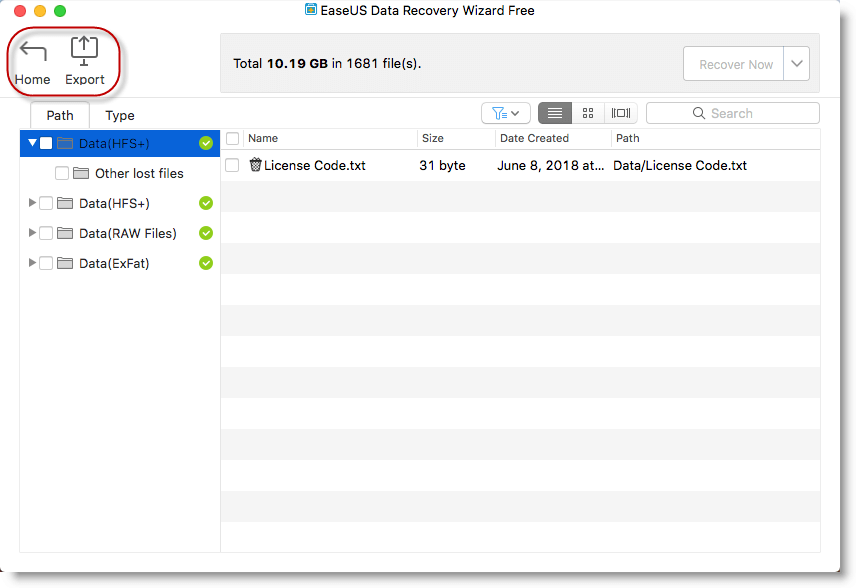Click the magnifier icon in the search box
Viewport: 856px width, 588px height.
tap(697, 113)
